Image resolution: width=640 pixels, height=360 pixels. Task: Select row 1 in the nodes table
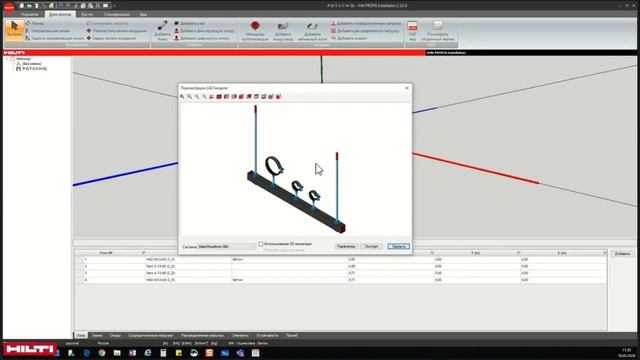[341, 260]
